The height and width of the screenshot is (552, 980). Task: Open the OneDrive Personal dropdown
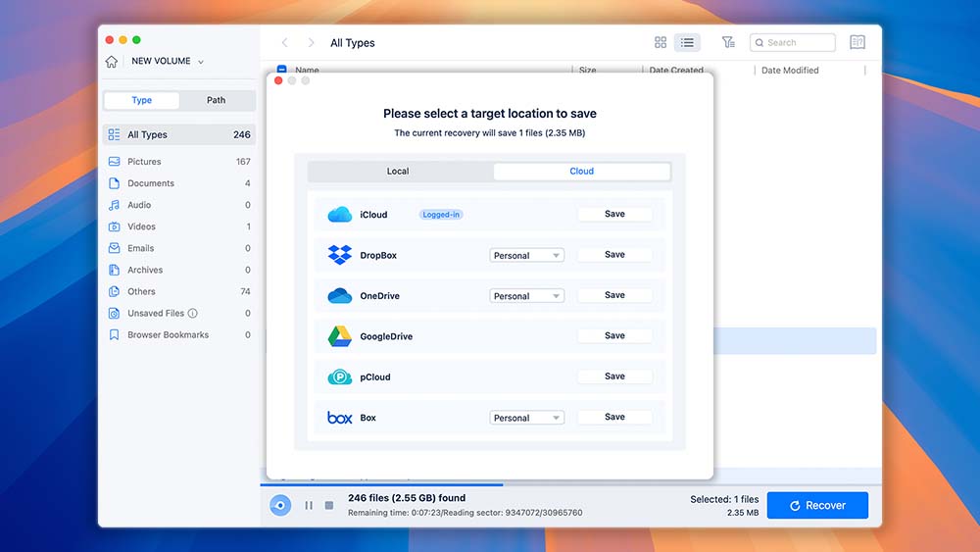527,296
